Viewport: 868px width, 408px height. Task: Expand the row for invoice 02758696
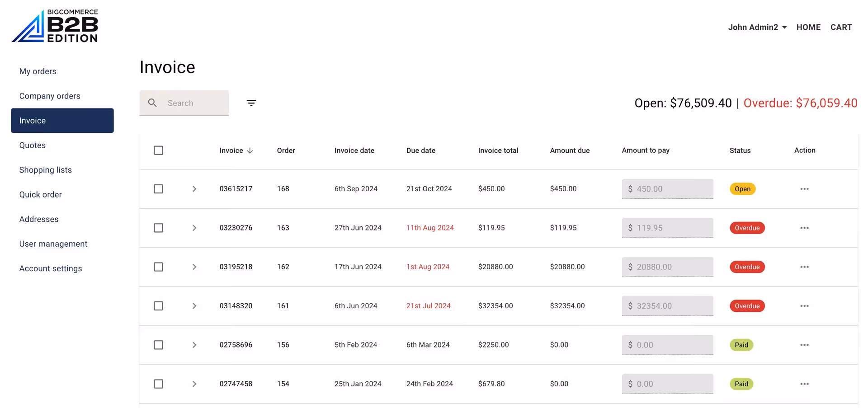pos(194,345)
